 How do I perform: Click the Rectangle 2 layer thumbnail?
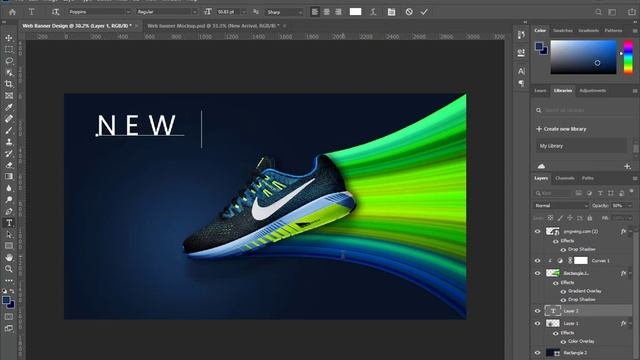click(x=553, y=353)
